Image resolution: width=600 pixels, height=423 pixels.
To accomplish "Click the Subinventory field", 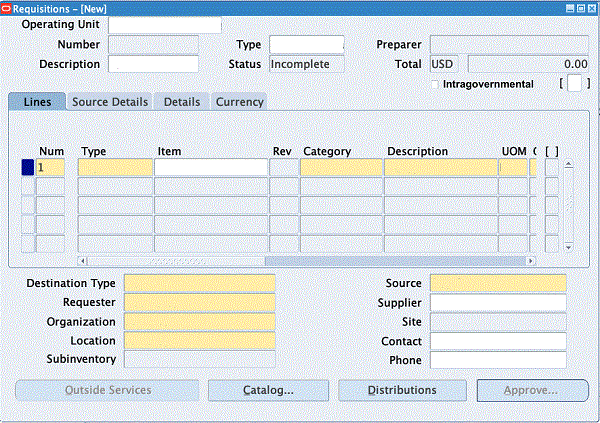I will pyautogui.click(x=199, y=359).
